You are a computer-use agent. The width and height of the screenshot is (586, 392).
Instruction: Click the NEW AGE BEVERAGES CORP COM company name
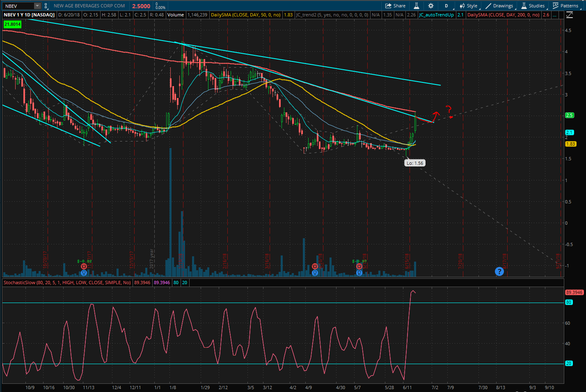(x=89, y=6)
